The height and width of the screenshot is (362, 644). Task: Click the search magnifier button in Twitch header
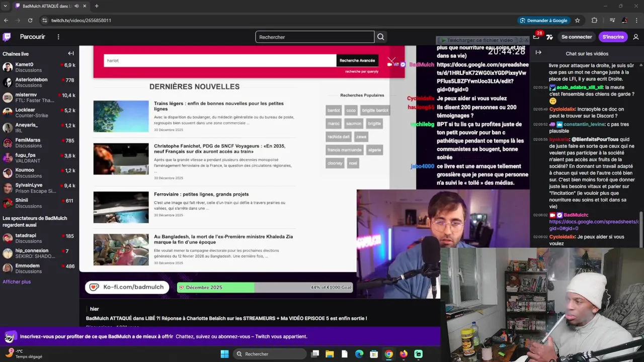click(x=381, y=37)
